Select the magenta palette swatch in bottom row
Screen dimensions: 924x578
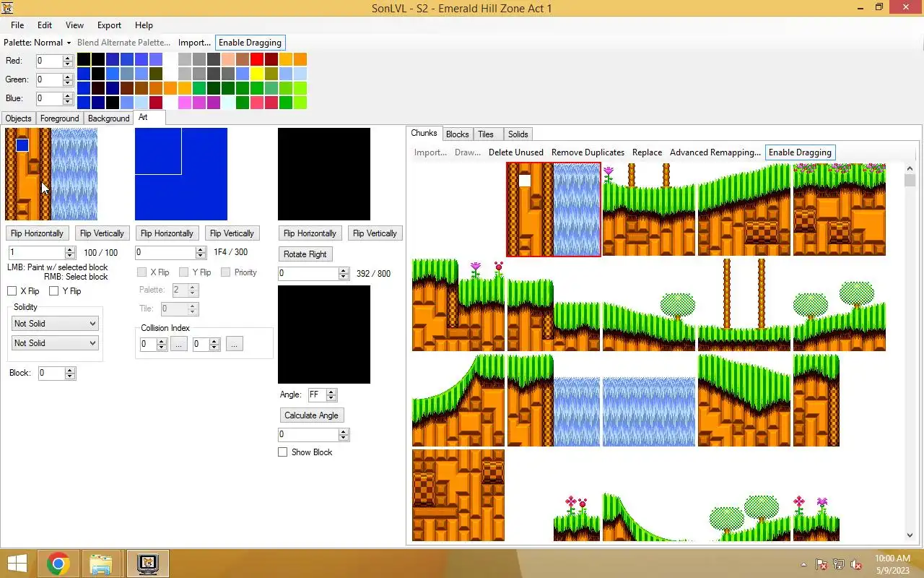click(184, 103)
